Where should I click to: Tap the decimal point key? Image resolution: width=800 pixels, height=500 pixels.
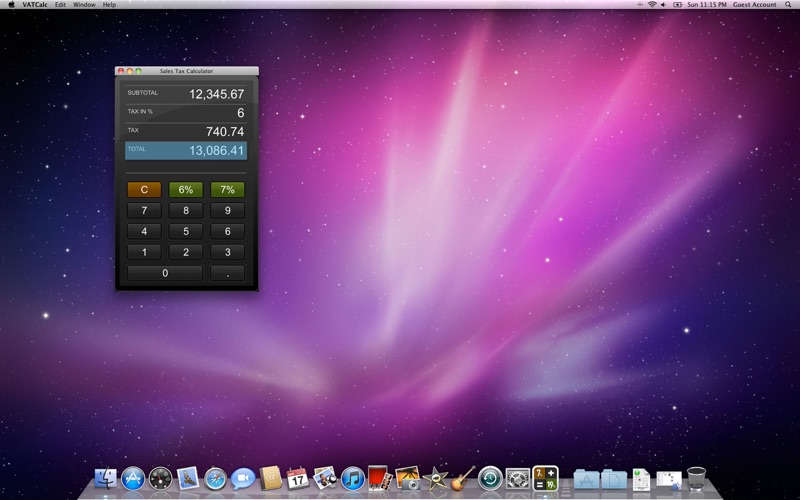click(228, 273)
